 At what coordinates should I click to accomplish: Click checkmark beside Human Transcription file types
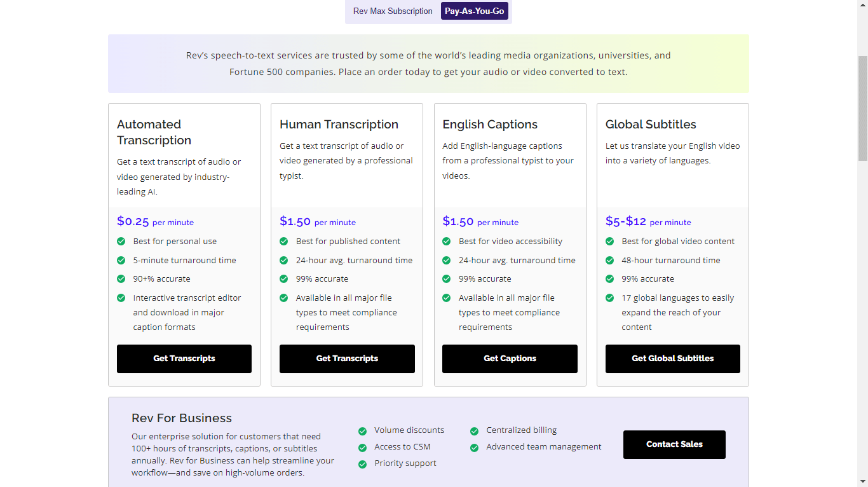pos(284,298)
